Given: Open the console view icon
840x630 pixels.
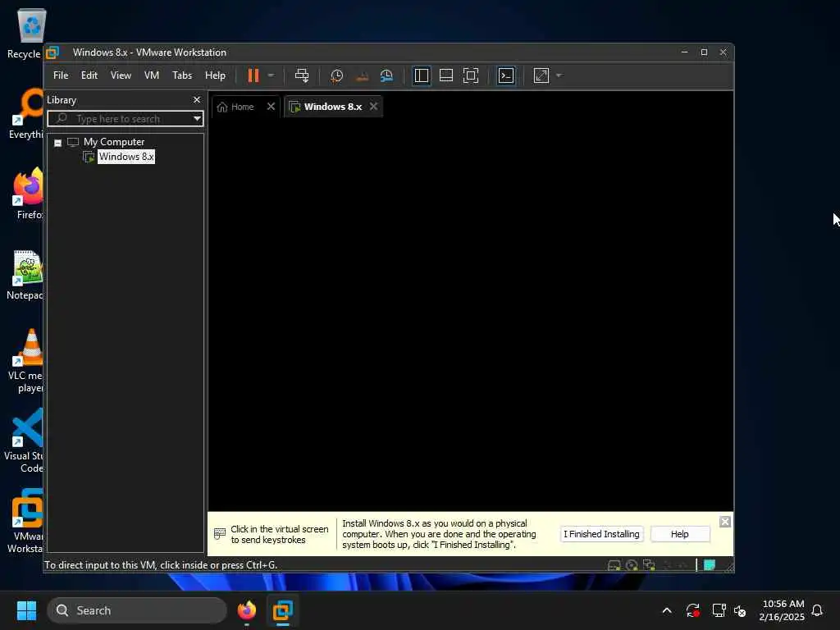Looking at the screenshot, I should pyautogui.click(x=506, y=75).
